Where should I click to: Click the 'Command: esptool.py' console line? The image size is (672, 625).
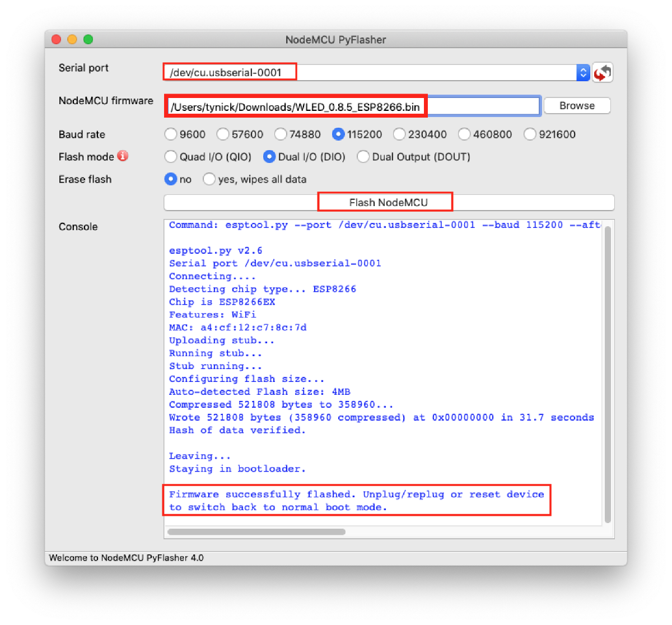click(385, 225)
